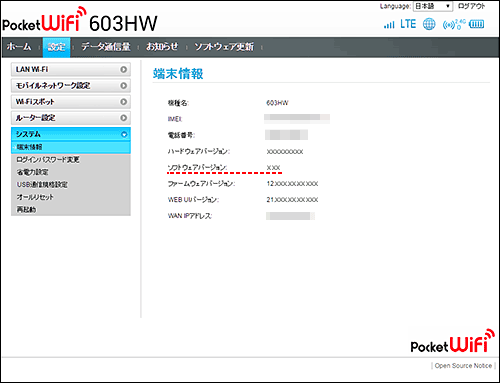Viewport: 500px width, 383px height.
Task: Click the IMEI label
Action: (x=175, y=119)
